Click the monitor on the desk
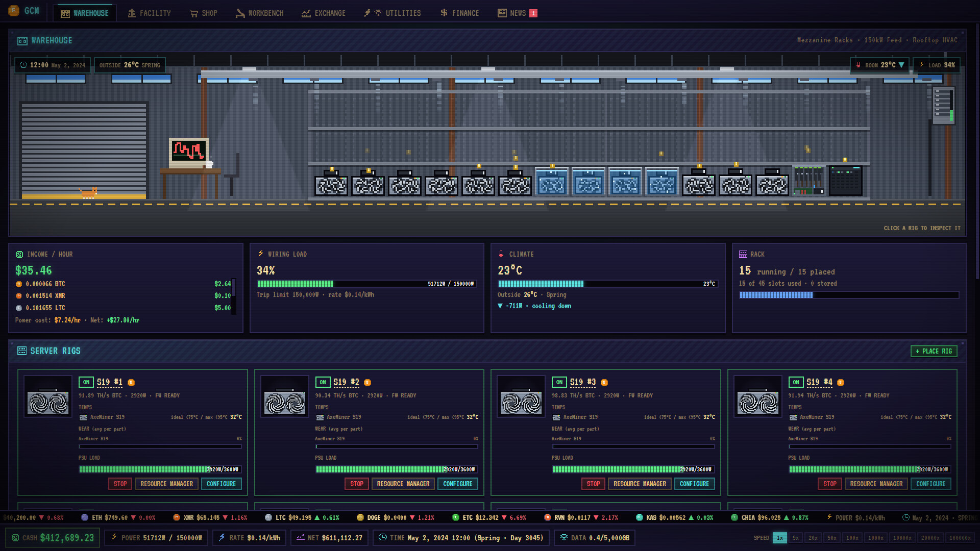Viewport: 980px width, 551px height. pos(189,152)
